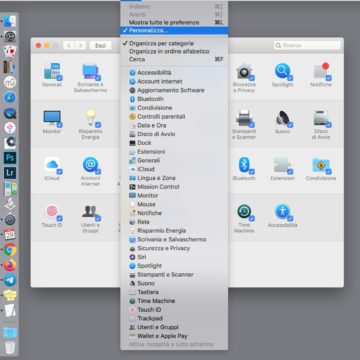Launch Photoshop from the Dock

[x=10, y=157]
